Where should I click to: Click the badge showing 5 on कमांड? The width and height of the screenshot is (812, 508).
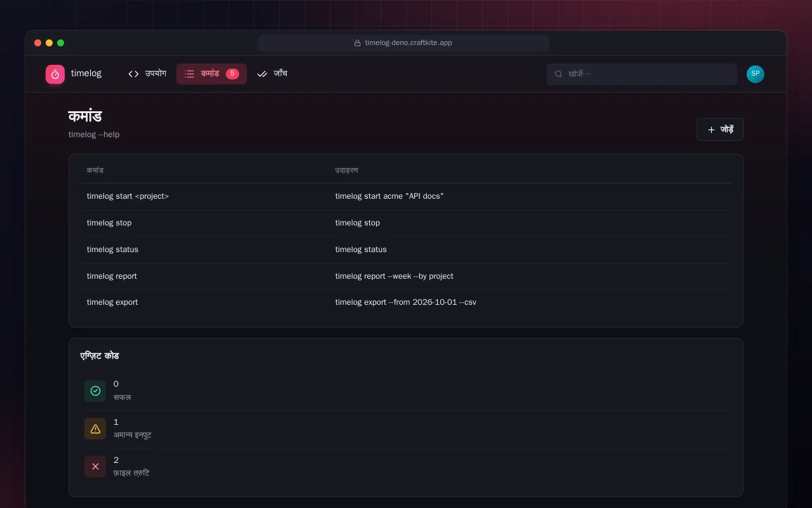[x=232, y=74]
